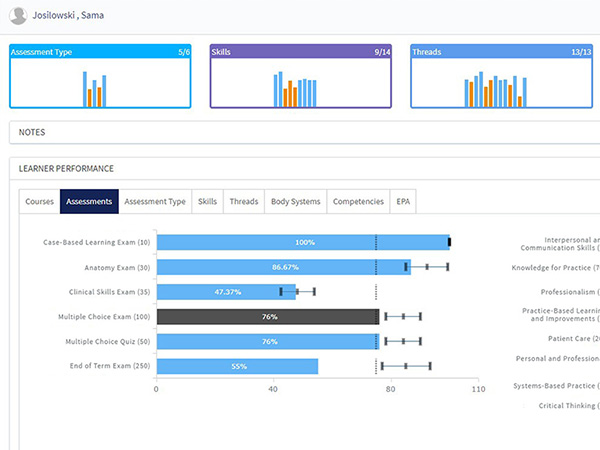
Task: Open the Competencies tab
Action: click(358, 201)
